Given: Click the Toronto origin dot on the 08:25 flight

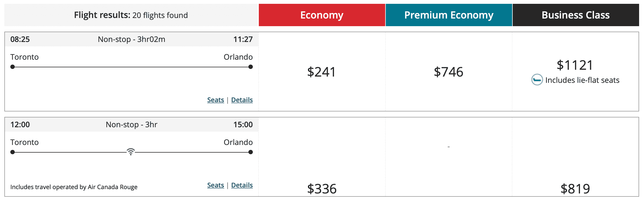Looking at the screenshot, I should tap(13, 67).
